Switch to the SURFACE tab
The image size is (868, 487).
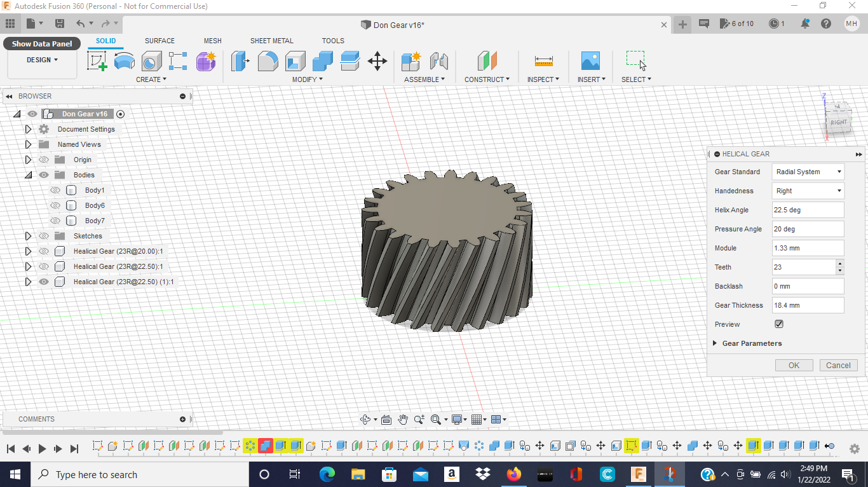click(159, 41)
